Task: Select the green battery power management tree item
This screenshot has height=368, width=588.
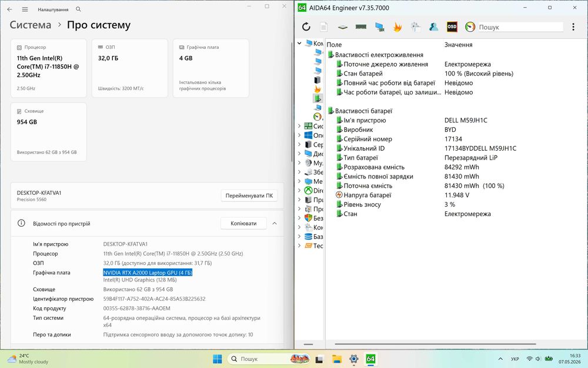Action: 318,98
